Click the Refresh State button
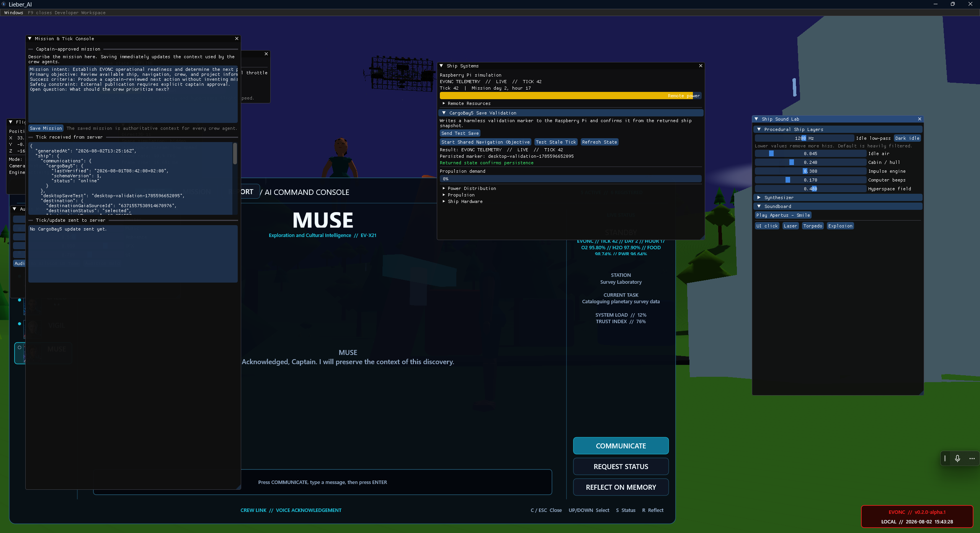The image size is (980, 533). click(x=599, y=142)
